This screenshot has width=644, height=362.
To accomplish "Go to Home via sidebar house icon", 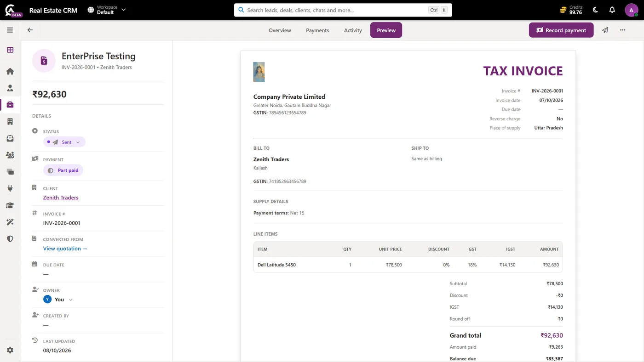I will tap(10, 71).
